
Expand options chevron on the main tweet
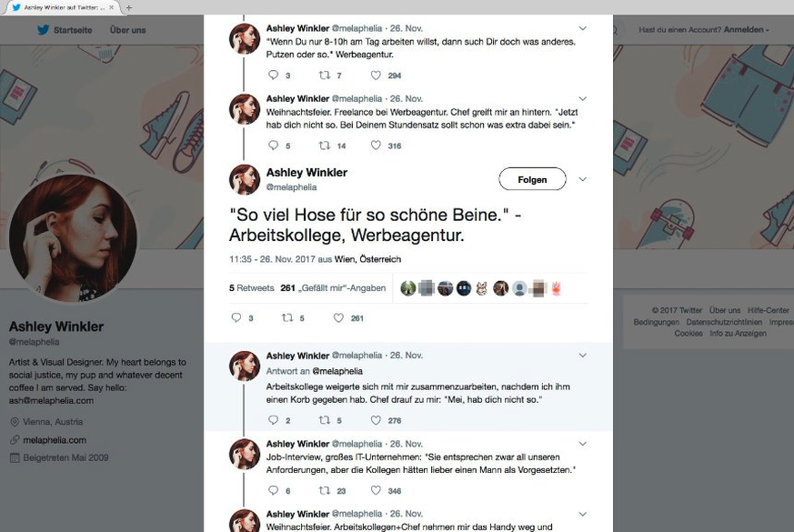[583, 179]
